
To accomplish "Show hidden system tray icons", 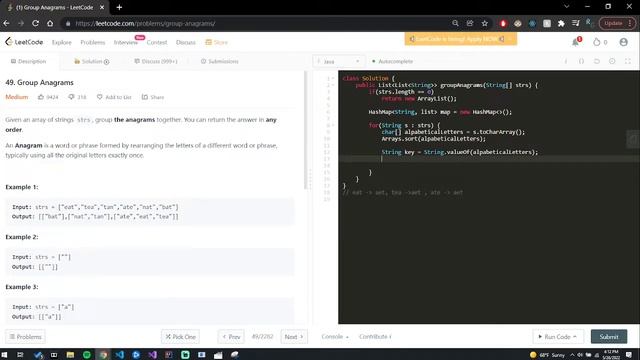I will click(x=572, y=355).
